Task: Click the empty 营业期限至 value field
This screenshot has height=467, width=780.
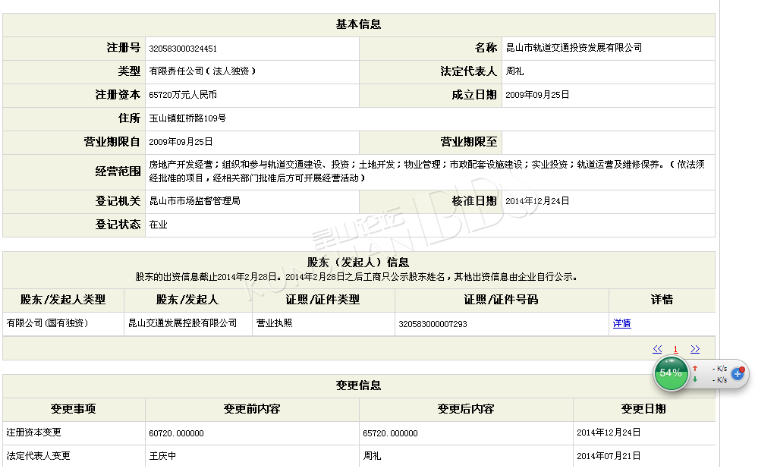Action: click(x=608, y=142)
